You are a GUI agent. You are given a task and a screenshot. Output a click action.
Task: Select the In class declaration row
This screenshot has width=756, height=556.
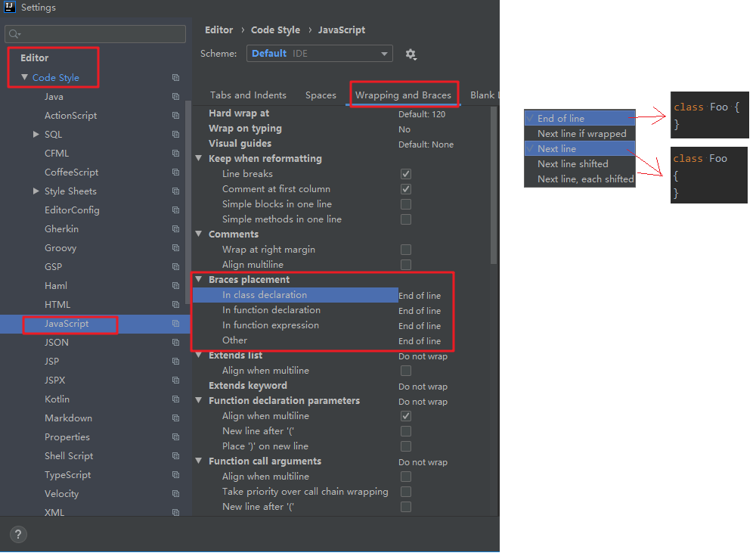click(x=296, y=295)
